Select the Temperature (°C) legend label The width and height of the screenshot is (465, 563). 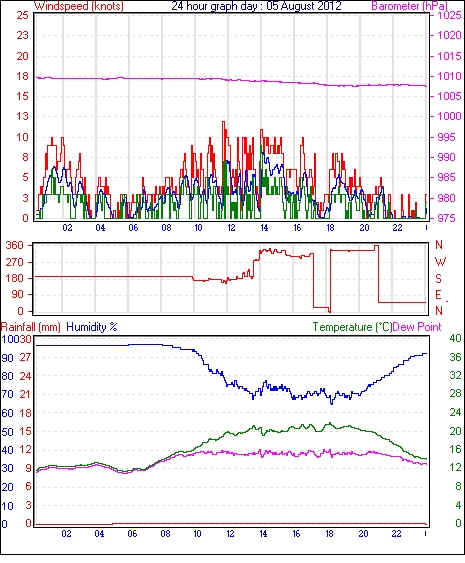(352, 327)
